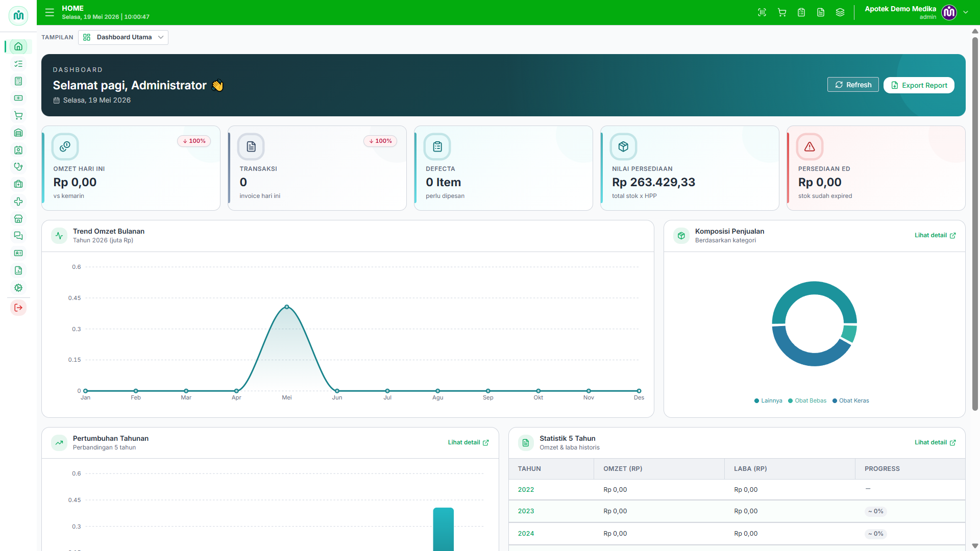
Task: Open the hamburger menu in the header
Action: click(x=50, y=12)
